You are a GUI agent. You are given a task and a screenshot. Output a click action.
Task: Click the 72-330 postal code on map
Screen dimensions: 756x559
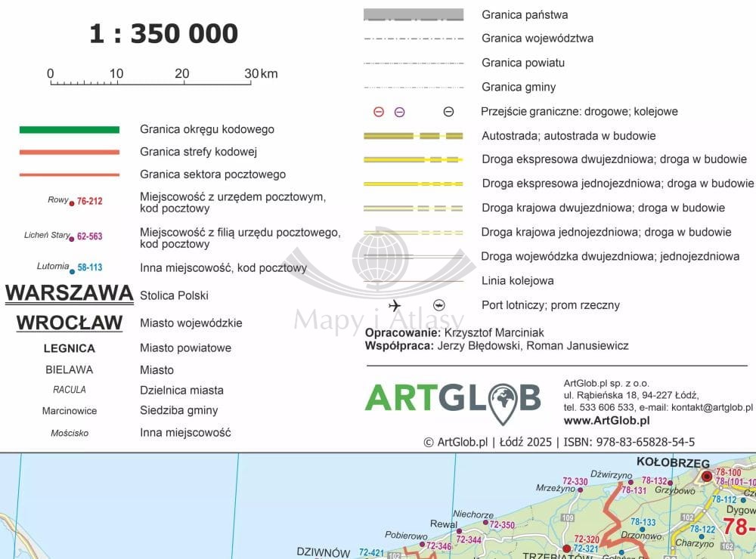click(575, 481)
